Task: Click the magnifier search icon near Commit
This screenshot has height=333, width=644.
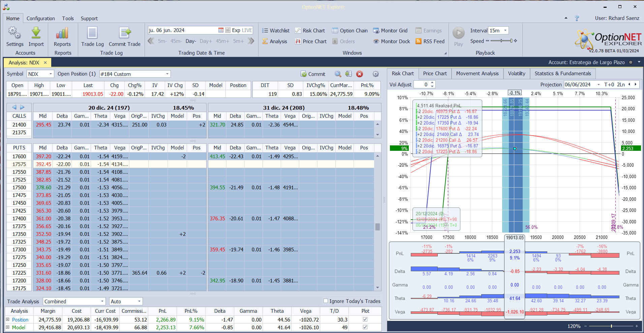Action: click(338, 74)
